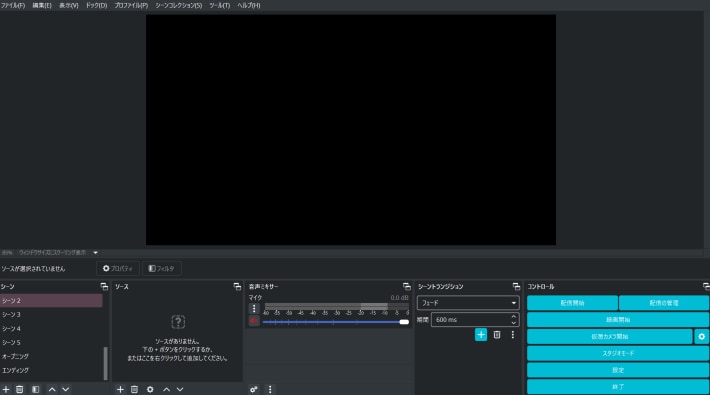Expand the preview scaling dropdown arrow
The height and width of the screenshot is (395, 710).
pyautogui.click(x=96, y=252)
